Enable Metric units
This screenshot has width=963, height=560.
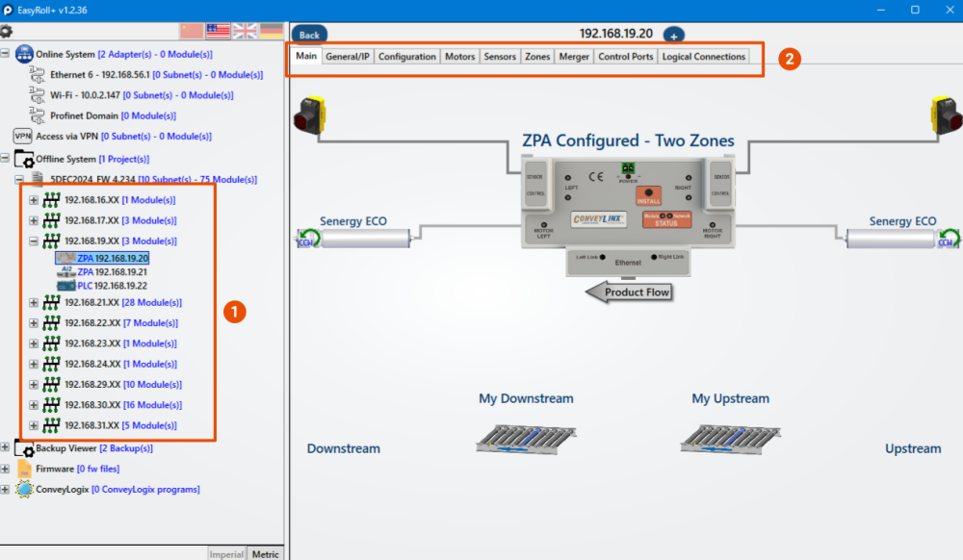coord(266,553)
